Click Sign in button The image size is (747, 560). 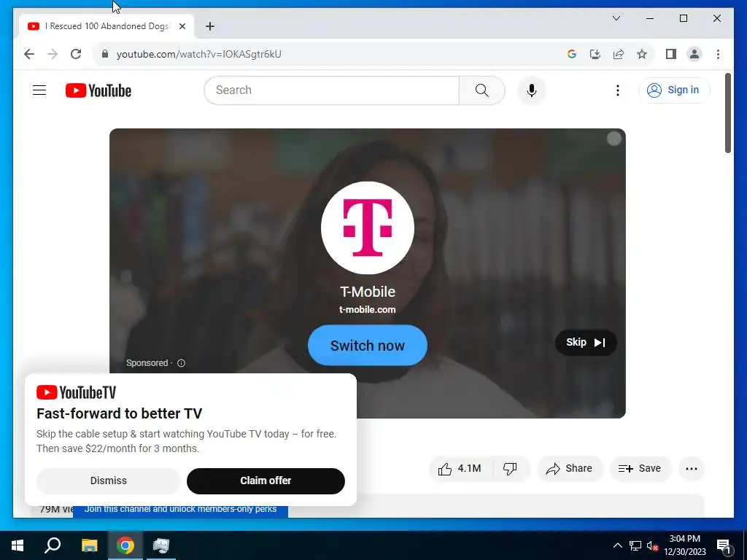point(674,90)
